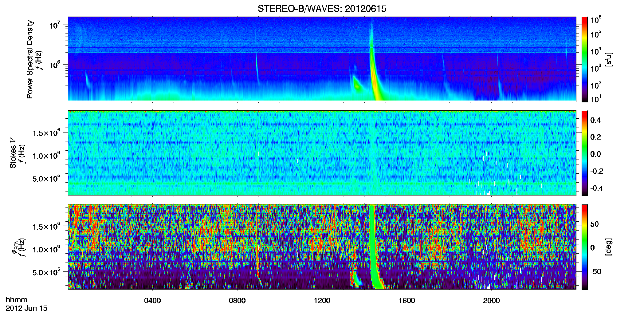
Task: Click the Power Spectral Density axis label
Action: tap(30, 59)
